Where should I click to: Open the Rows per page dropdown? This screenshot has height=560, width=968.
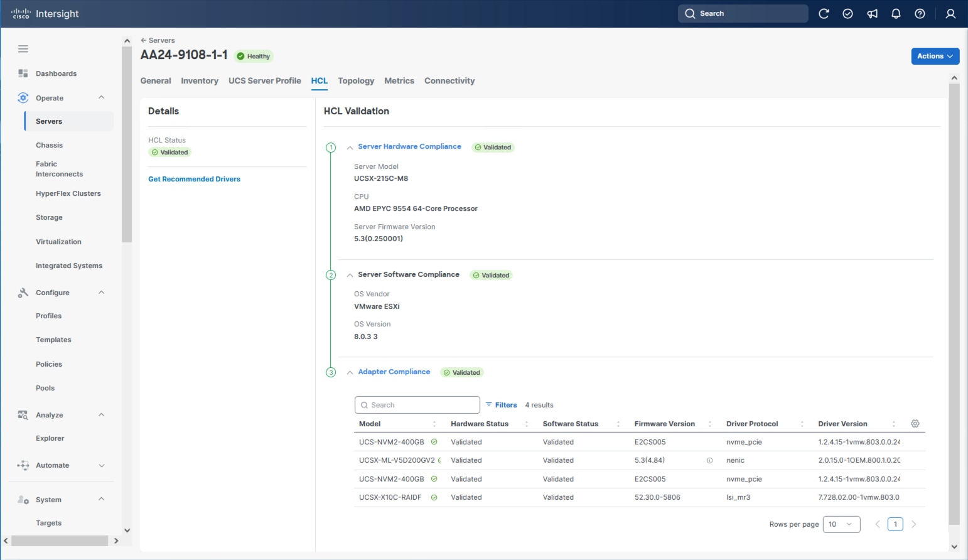coord(841,524)
